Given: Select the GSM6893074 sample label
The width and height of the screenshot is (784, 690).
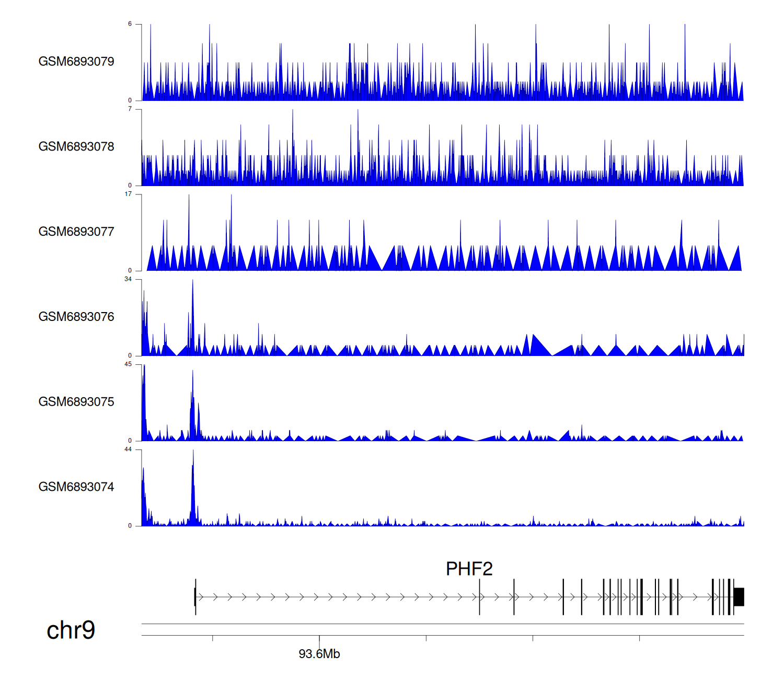Looking at the screenshot, I should click(76, 487).
